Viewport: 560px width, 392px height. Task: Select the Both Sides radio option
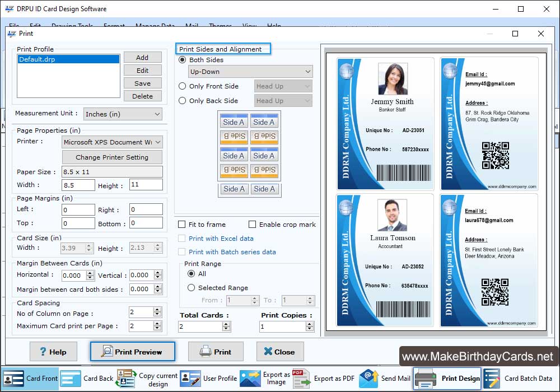183,59
